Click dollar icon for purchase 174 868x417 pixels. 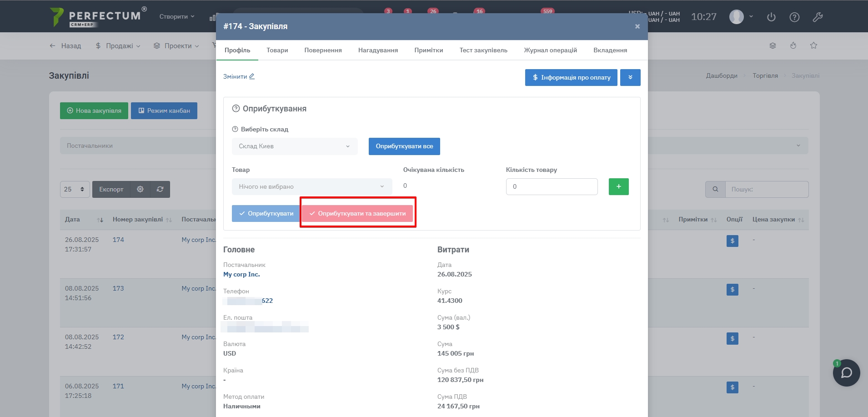pyautogui.click(x=732, y=241)
